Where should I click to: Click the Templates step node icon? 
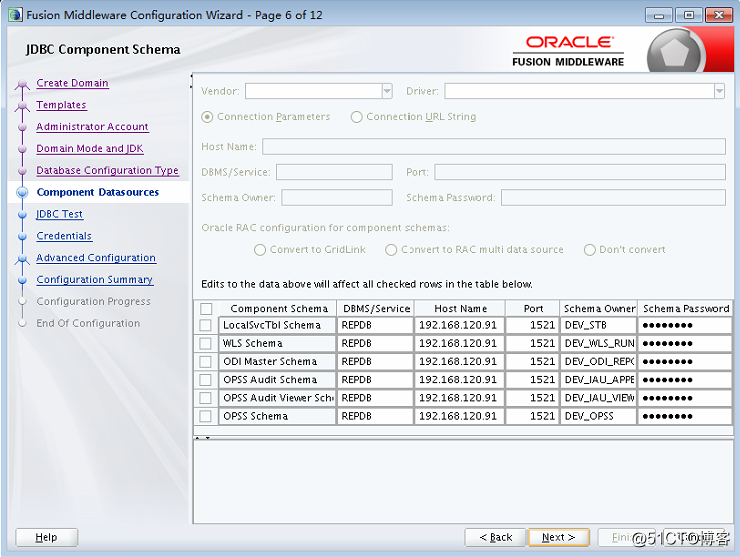[x=22, y=107]
